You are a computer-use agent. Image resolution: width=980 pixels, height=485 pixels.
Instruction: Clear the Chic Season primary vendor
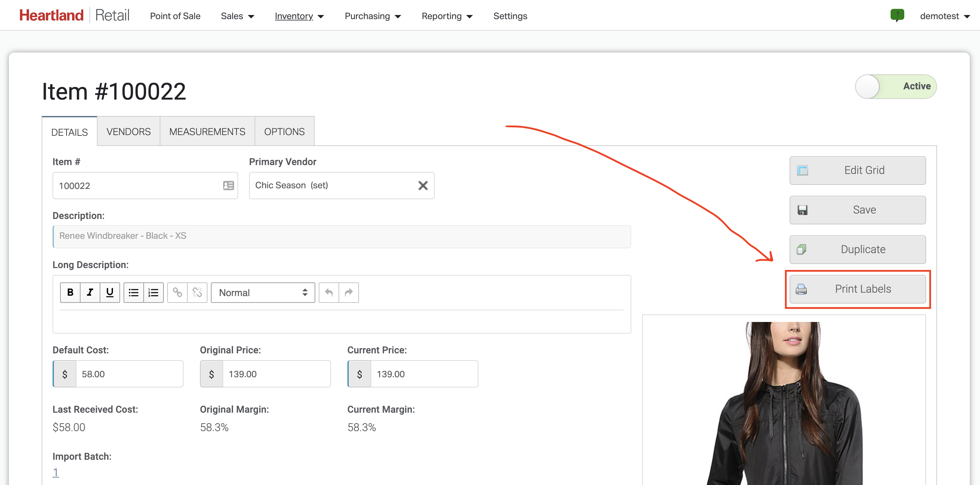pos(423,186)
